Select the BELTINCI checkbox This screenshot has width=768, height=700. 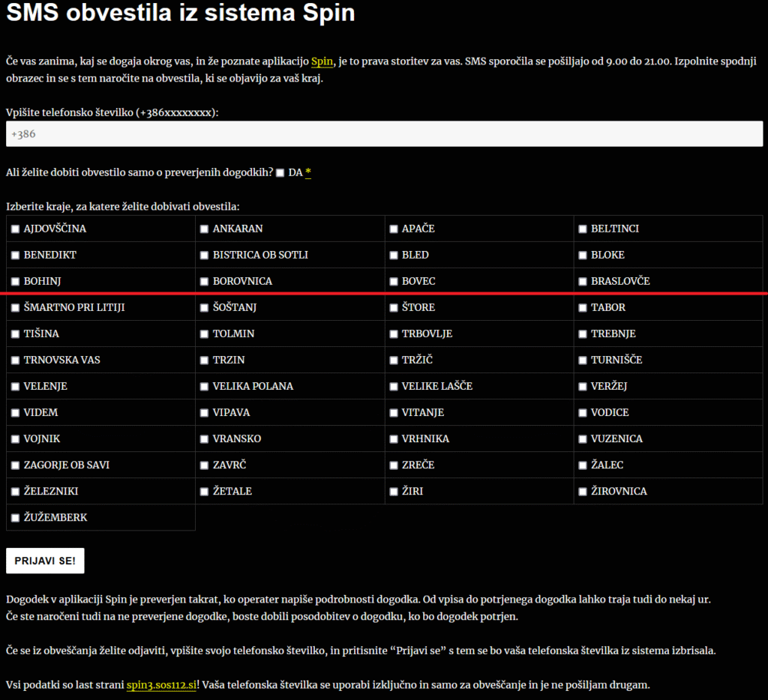[x=583, y=229]
